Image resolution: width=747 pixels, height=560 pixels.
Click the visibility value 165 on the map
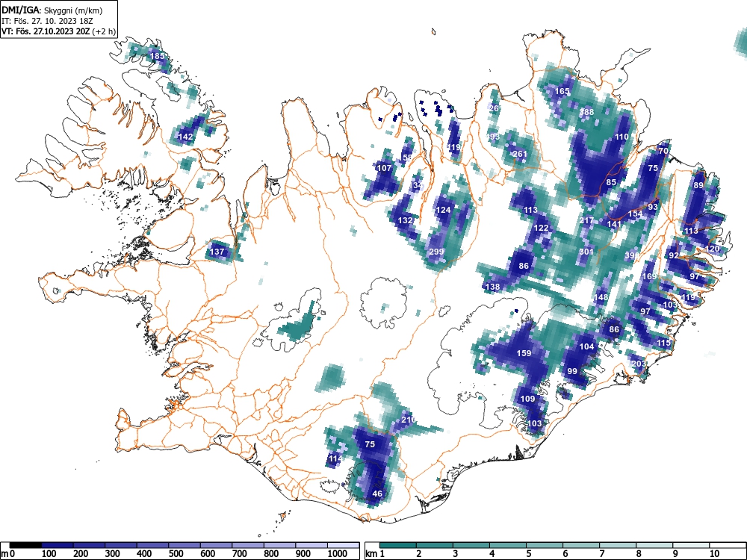(x=562, y=91)
